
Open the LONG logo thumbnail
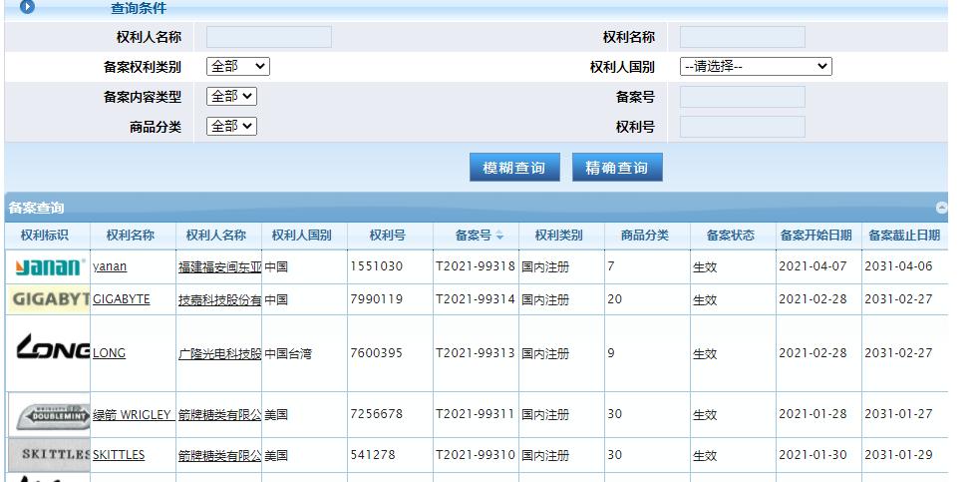53,346
